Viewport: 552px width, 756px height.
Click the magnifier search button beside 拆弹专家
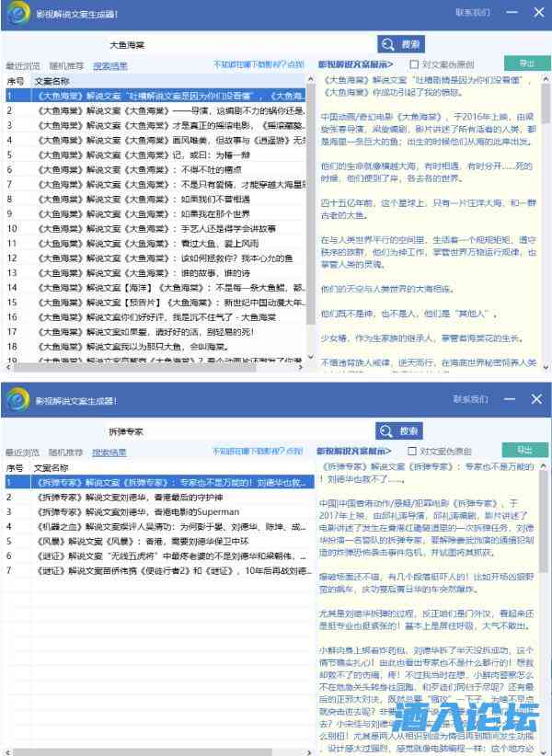pyautogui.click(x=401, y=430)
